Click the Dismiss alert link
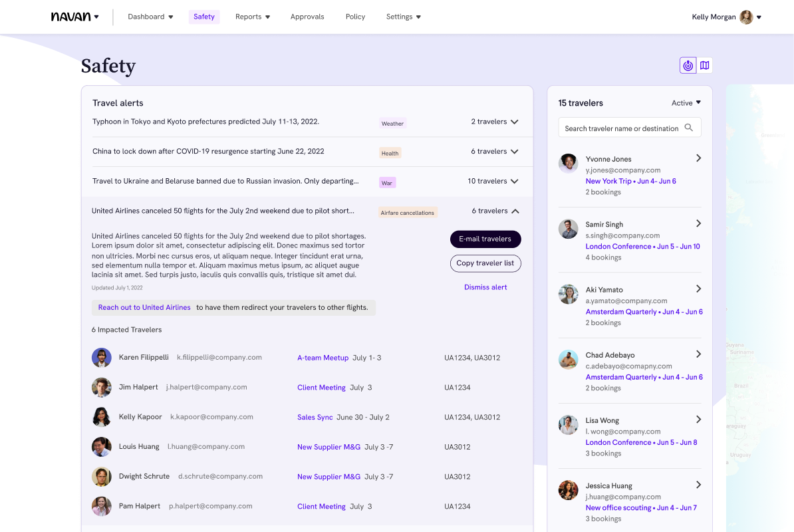Viewport: 794px width, 532px height. pos(485,287)
